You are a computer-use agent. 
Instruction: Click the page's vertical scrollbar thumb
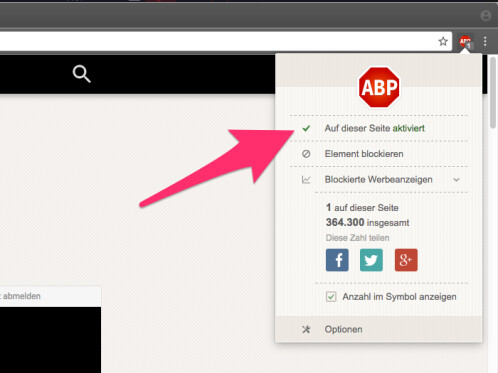[493, 93]
